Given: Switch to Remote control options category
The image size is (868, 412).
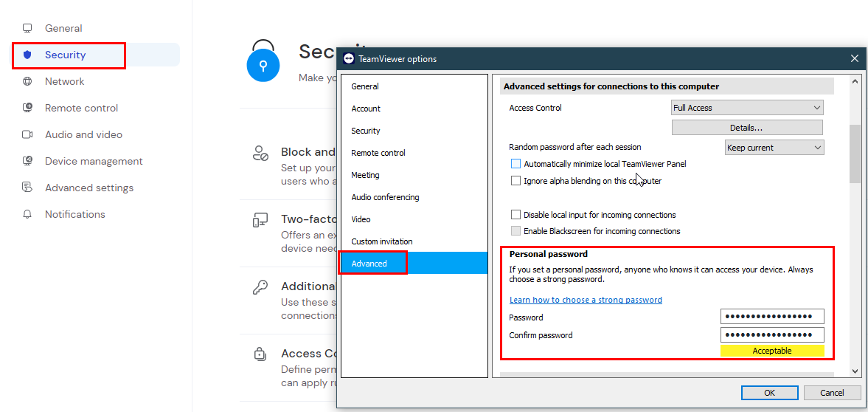Looking at the screenshot, I should pyautogui.click(x=378, y=153).
